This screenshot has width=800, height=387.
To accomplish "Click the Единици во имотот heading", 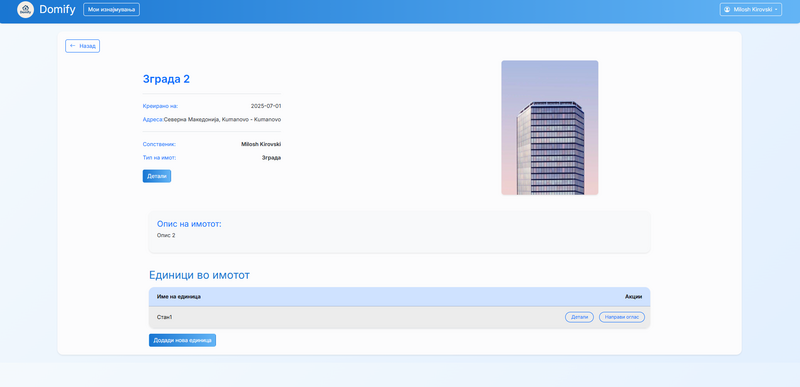I will click(199, 275).
